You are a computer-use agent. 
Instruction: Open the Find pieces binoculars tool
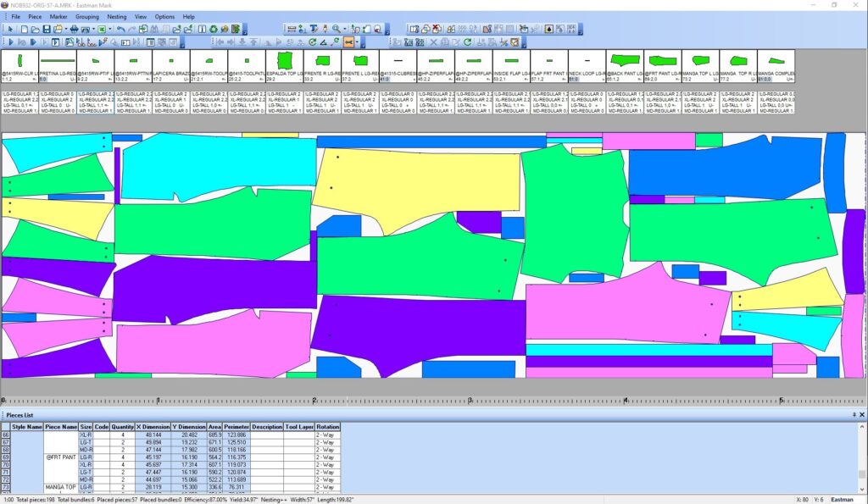[x=153, y=30]
